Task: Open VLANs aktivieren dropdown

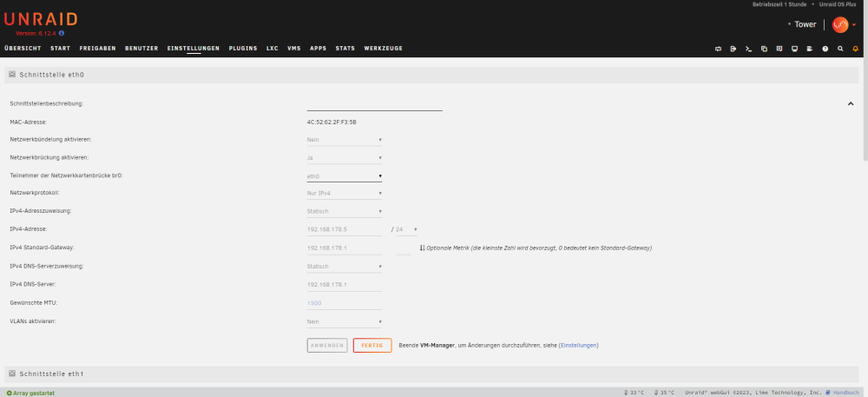Action: tap(345, 321)
